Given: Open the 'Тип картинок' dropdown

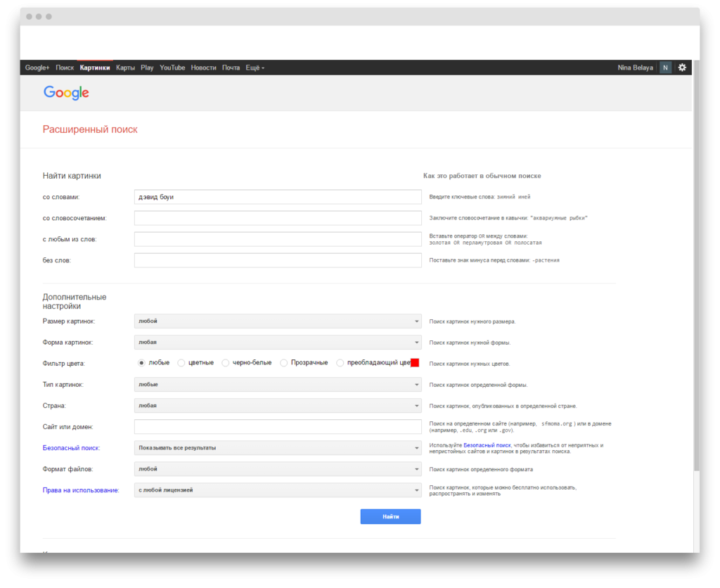Looking at the screenshot, I should 278,385.
